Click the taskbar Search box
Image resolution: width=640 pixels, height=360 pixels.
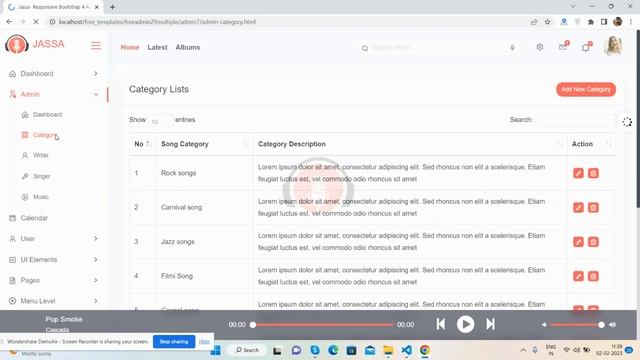(248, 350)
